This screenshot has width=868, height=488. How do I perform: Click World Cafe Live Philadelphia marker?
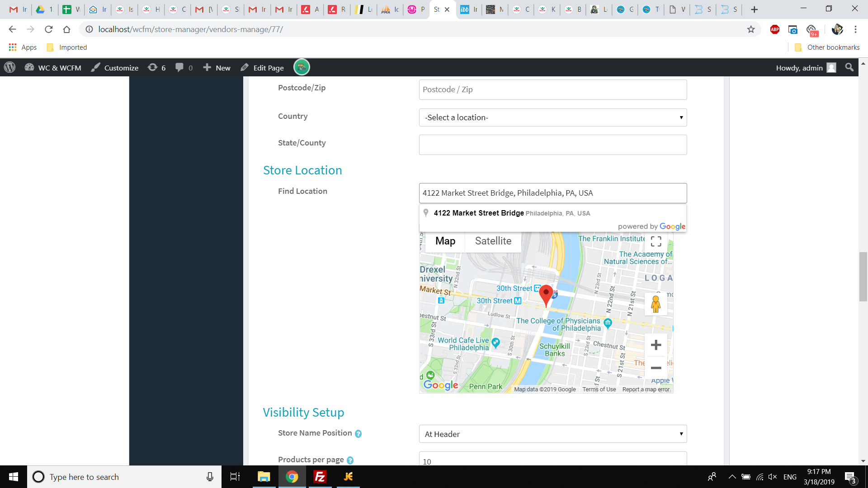495,343
